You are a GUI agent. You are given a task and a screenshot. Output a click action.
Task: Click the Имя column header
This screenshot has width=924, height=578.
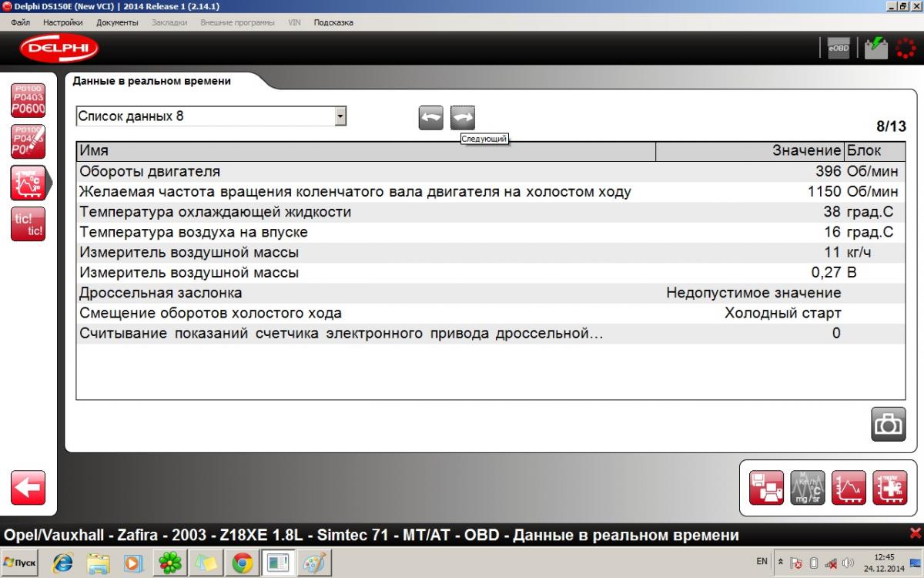(x=366, y=151)
